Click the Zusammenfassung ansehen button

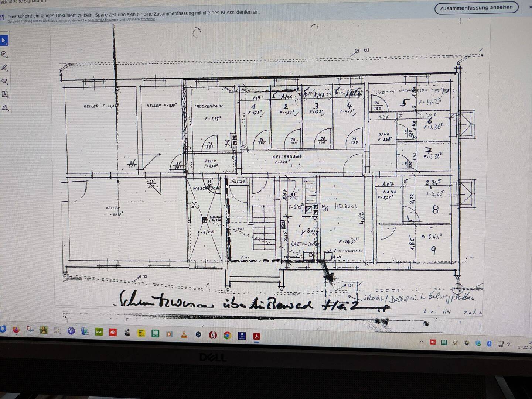[476, 8]
